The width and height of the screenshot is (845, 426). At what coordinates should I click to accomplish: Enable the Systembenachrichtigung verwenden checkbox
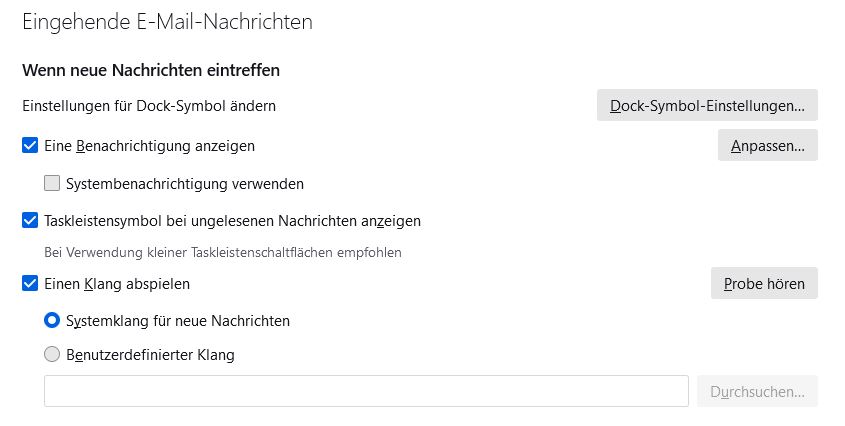coord(52,184)
